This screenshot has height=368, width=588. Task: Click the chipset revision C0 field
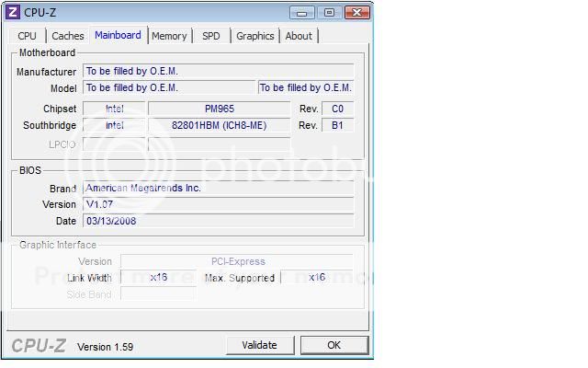(x=337, y=109)
